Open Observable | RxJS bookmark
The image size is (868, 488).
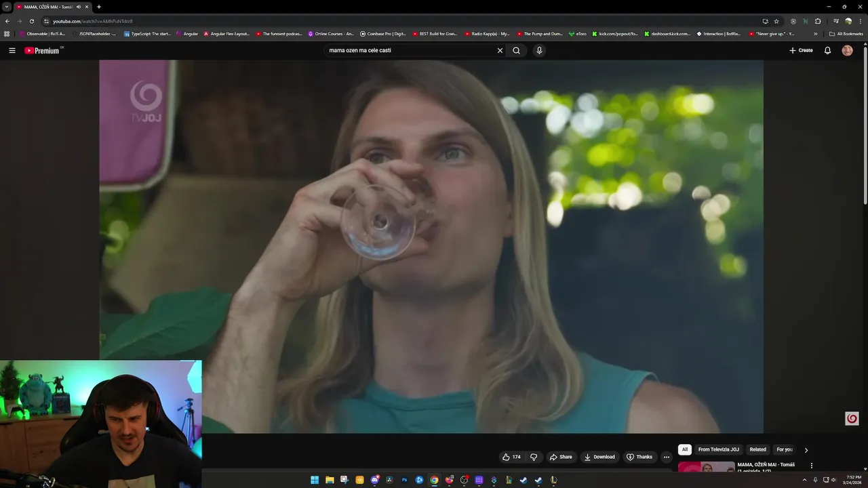43,33
